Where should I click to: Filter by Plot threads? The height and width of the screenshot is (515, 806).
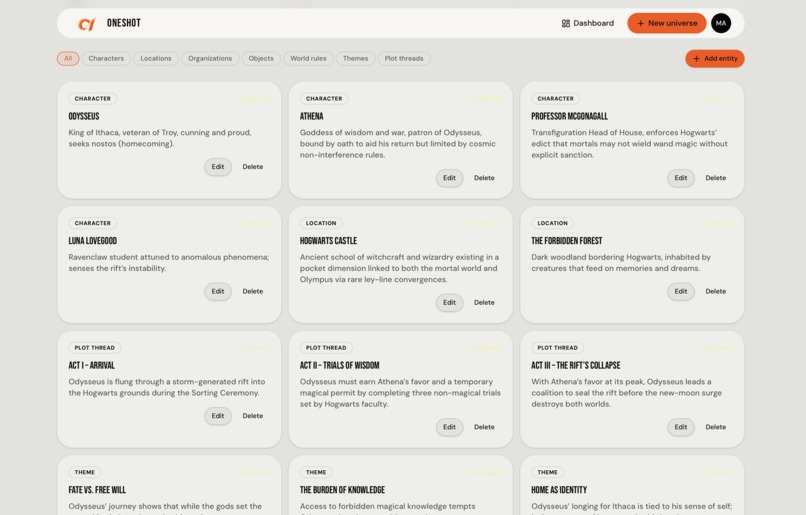(404, 59)
